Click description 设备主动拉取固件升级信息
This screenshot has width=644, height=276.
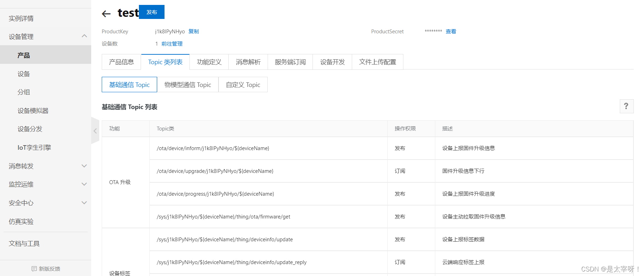pyautogui.click(x=474, y=217)
